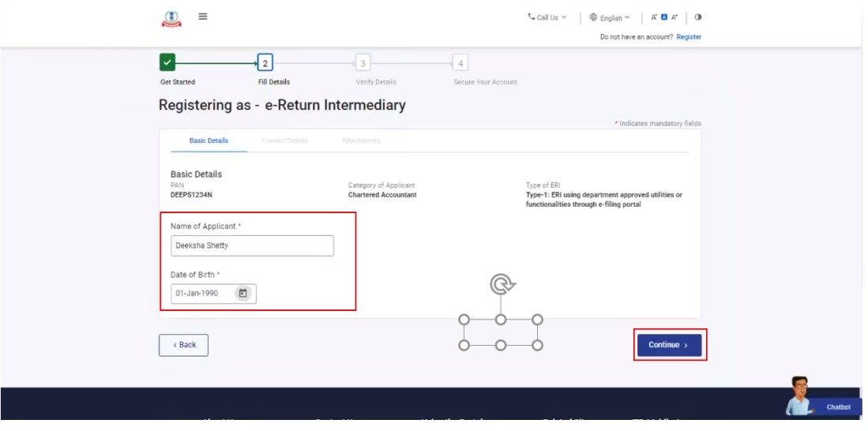Viewport: 868px width, 431px height.
Task: Click the increase font size icon
Action: point(674,17)
